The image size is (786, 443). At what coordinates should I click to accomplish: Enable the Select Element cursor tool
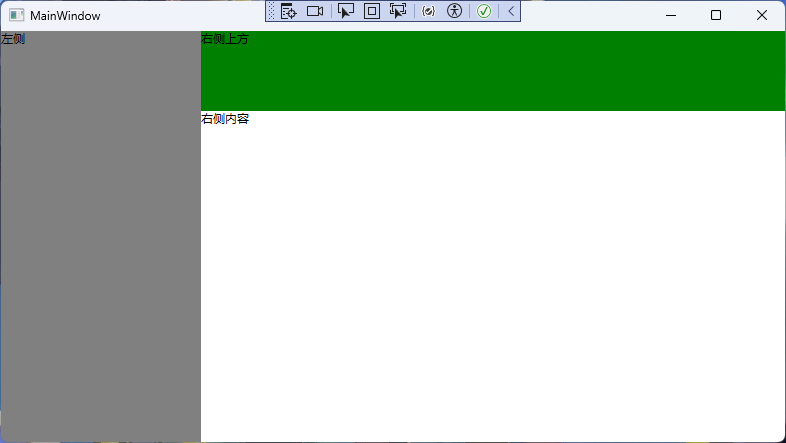346,11
